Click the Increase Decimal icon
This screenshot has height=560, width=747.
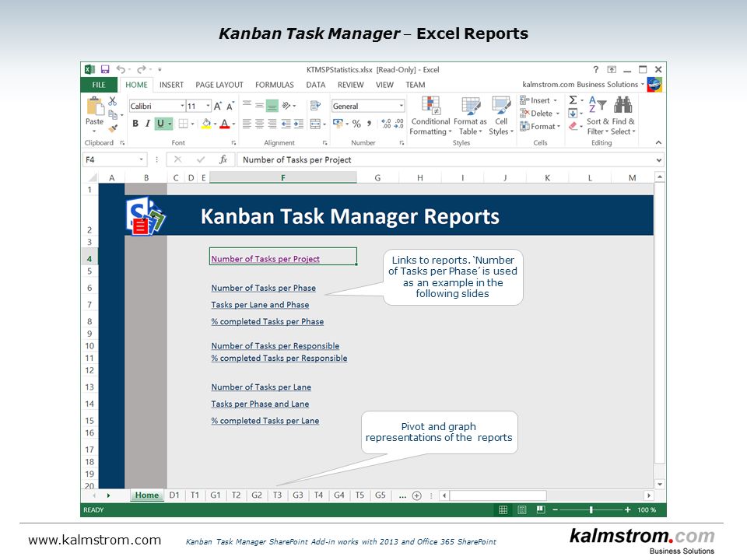coord(386,124)
